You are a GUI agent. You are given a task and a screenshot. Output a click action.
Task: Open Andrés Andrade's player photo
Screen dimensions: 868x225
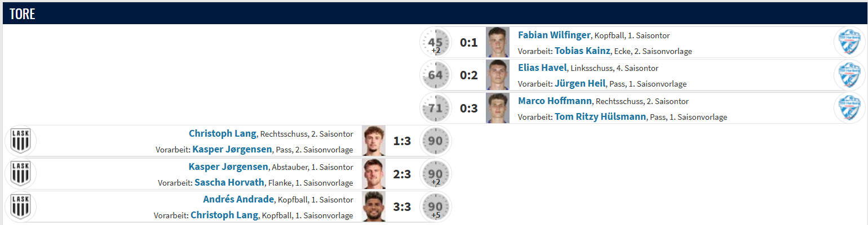tap(374, 207)
